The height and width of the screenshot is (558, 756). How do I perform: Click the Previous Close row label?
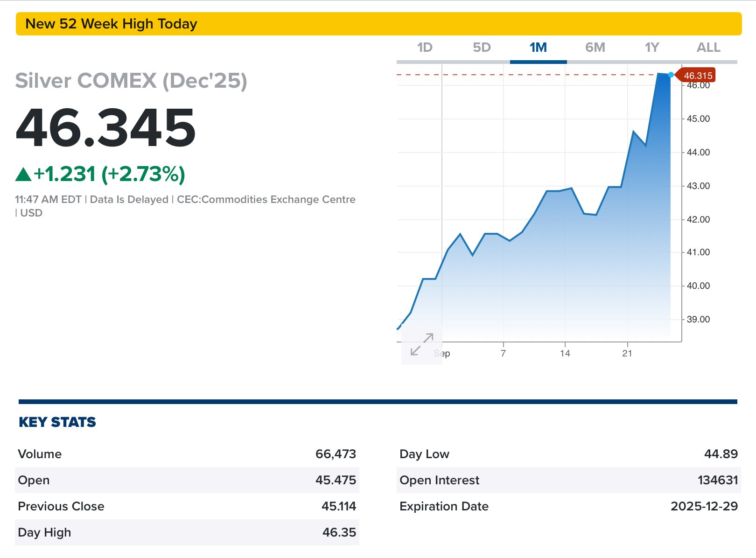pyautogui.click(x=61, y=506)
